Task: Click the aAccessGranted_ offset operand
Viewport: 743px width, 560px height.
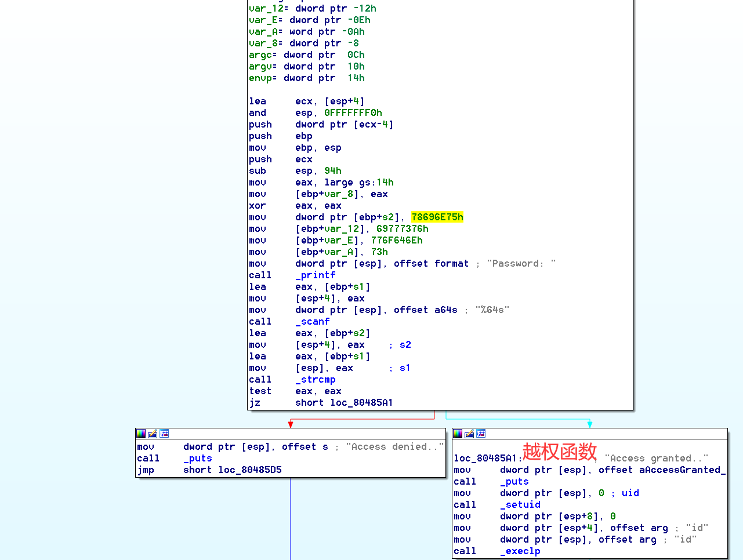Action: click(x=662, y=470)
